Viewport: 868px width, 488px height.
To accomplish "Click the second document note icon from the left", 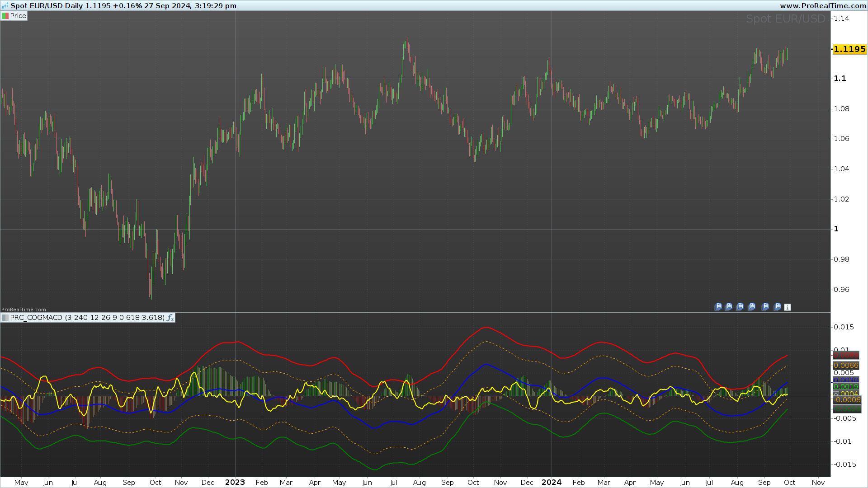I will (728, 307).
